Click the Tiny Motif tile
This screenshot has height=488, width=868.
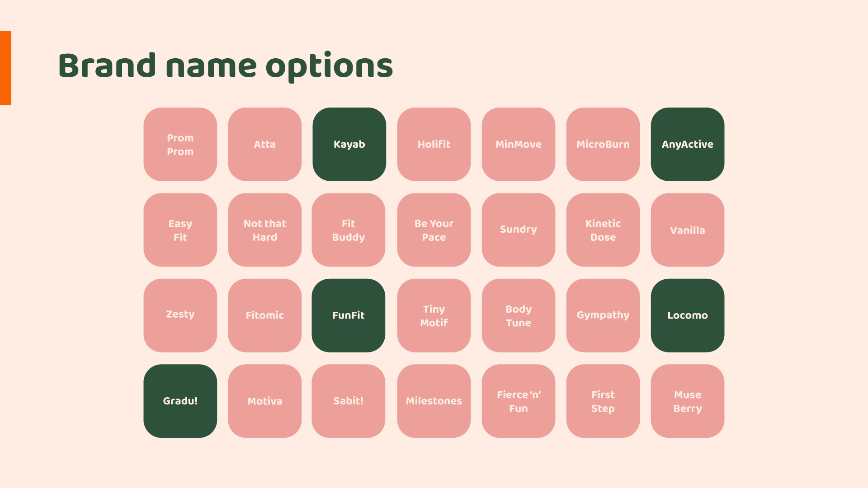click(x=434, y=315)
